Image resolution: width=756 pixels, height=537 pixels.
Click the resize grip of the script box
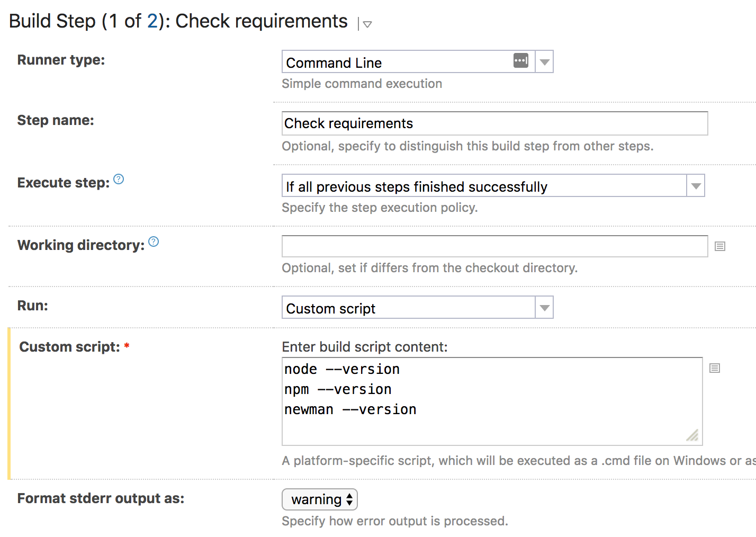click(692, 435)
